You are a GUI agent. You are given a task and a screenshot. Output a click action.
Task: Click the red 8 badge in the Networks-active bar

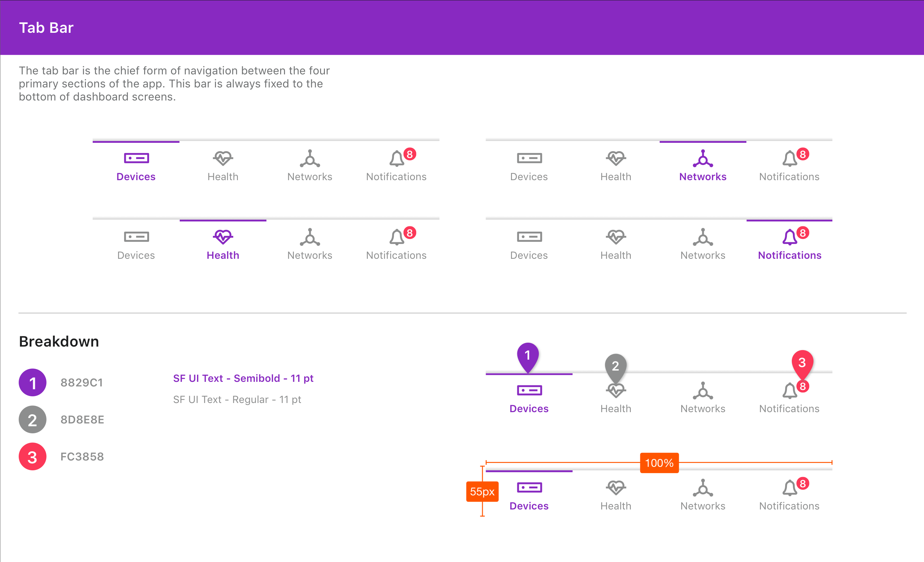tap(803, 154)
